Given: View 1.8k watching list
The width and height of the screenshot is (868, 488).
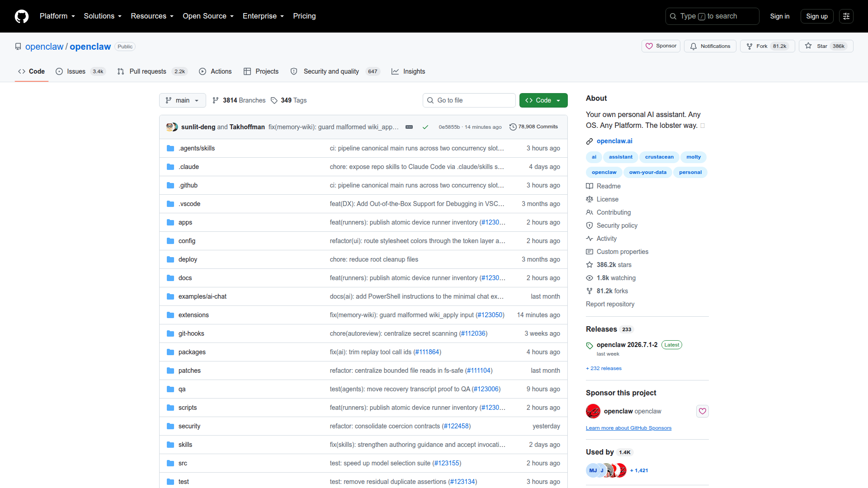Looking at the screenshot, I should [616, 278].
